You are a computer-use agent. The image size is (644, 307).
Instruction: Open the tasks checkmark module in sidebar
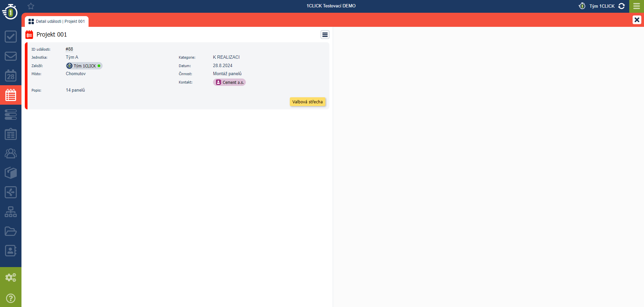coord(11,37)
